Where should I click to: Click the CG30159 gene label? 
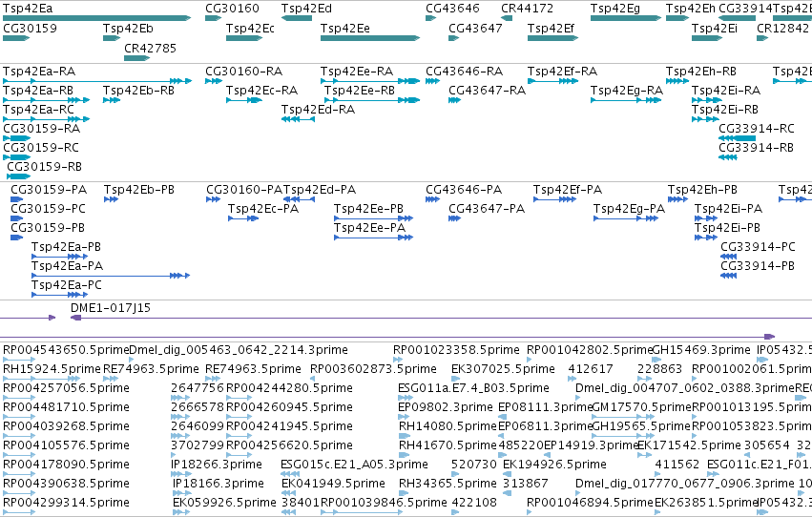[x=30, y=28]
